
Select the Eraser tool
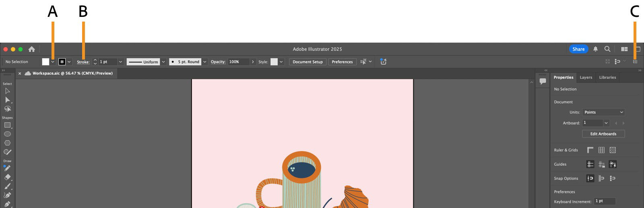[x=7, y=177]
